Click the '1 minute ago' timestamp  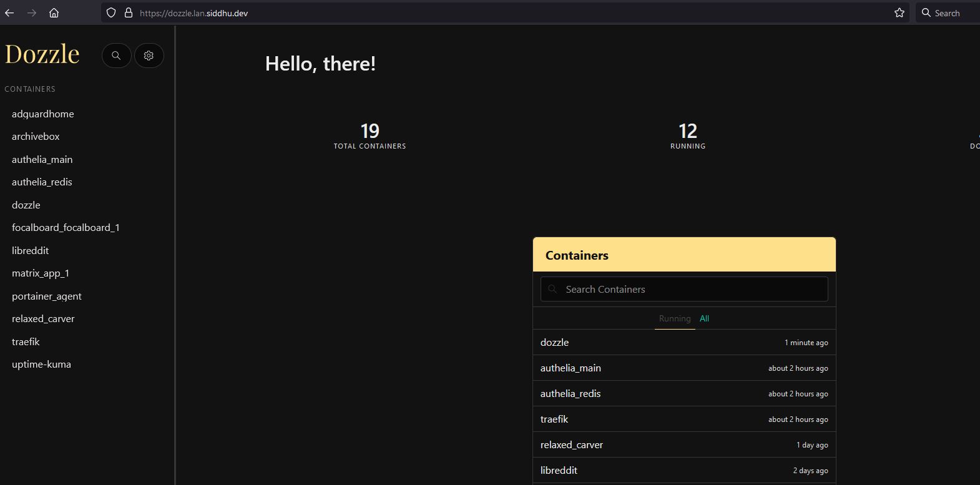[x=806, y=343]
